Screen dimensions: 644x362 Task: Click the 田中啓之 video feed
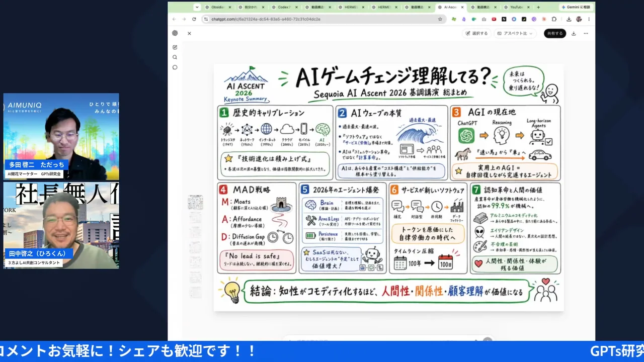[x=61, y=225]
